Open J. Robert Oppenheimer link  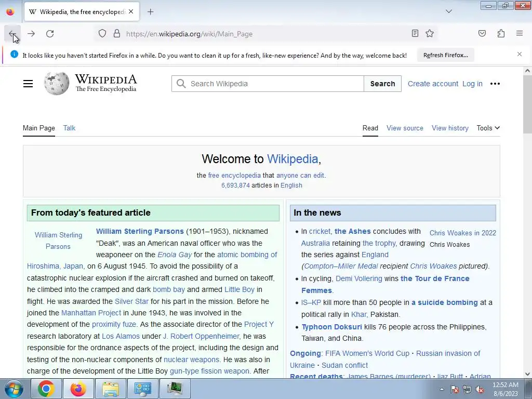click(x=201, y=336)
